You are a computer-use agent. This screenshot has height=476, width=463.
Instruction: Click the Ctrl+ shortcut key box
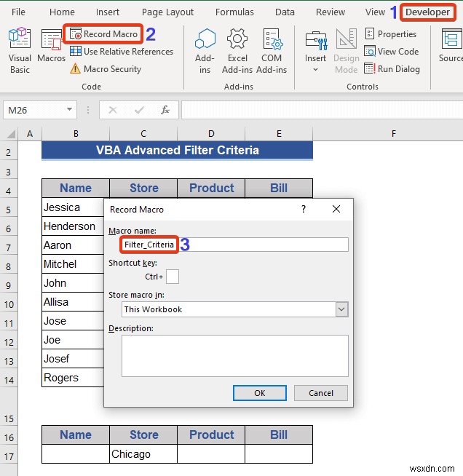[x=173, y=277]
